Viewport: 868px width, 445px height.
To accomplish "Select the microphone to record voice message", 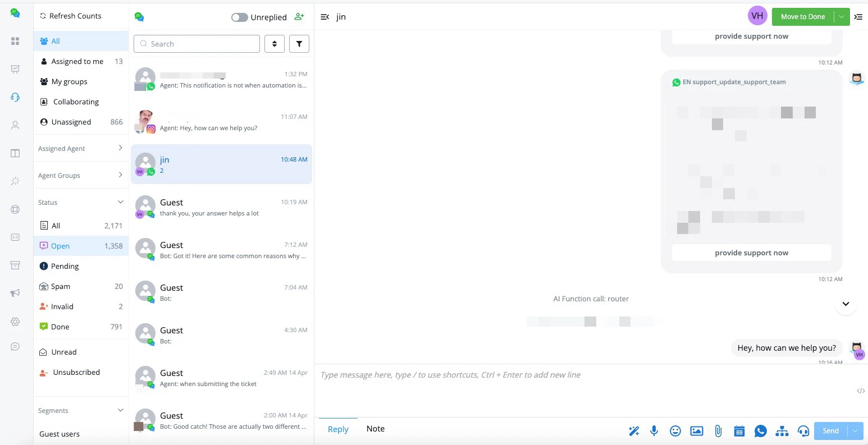I will pos(654,430).
